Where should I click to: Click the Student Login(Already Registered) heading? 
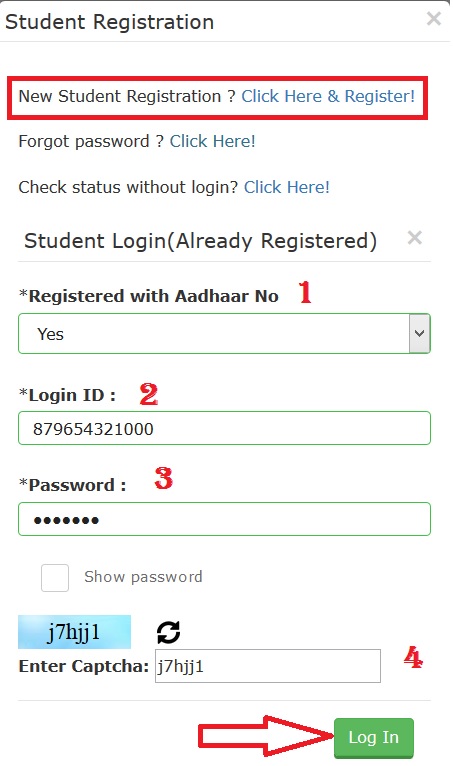[200, 241]
